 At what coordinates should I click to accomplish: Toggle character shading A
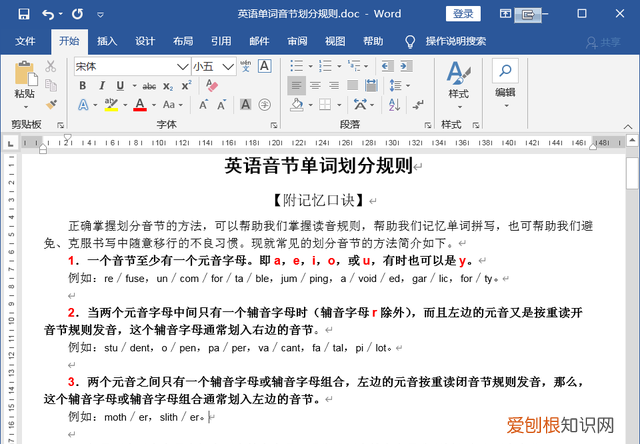coord(245,105)
